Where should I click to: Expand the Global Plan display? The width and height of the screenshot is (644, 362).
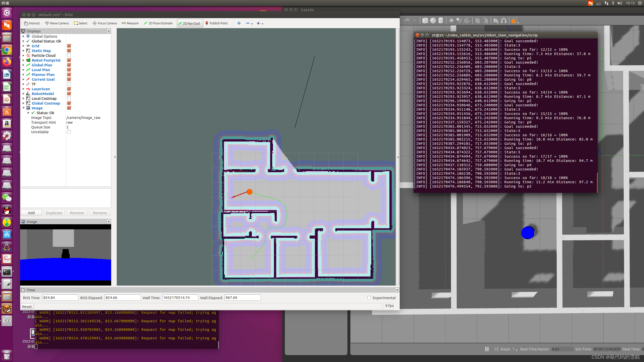coord(23,65)
